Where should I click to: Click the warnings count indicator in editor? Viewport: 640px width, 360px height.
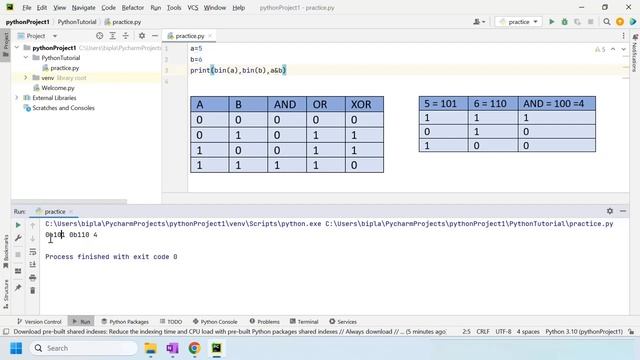click(600, 49)
